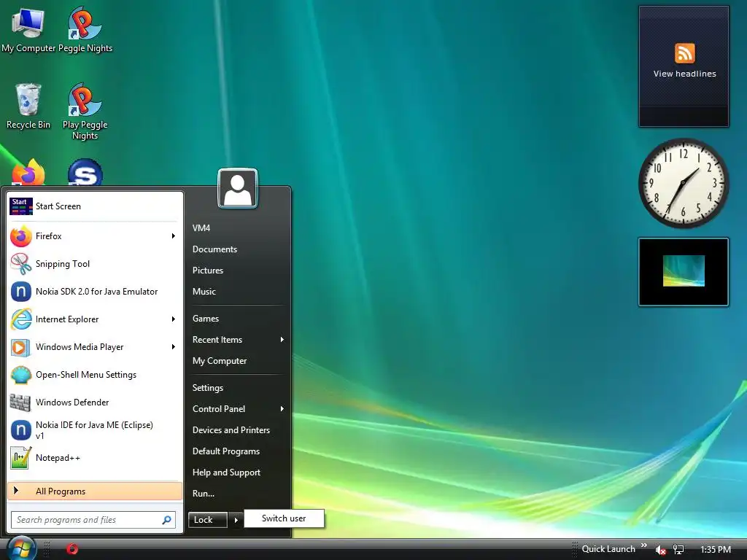
Task: Open the Recycle Bin desktop icon
Action: (x=28, y=106)
